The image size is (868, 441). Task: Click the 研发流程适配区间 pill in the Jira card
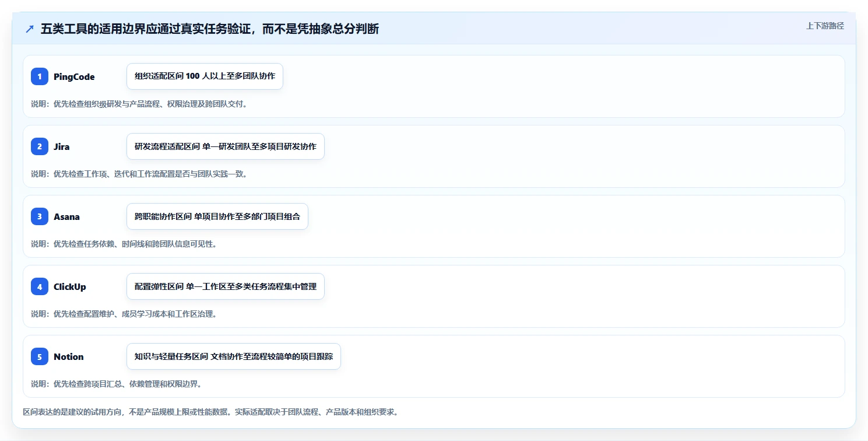pos(226,146)
